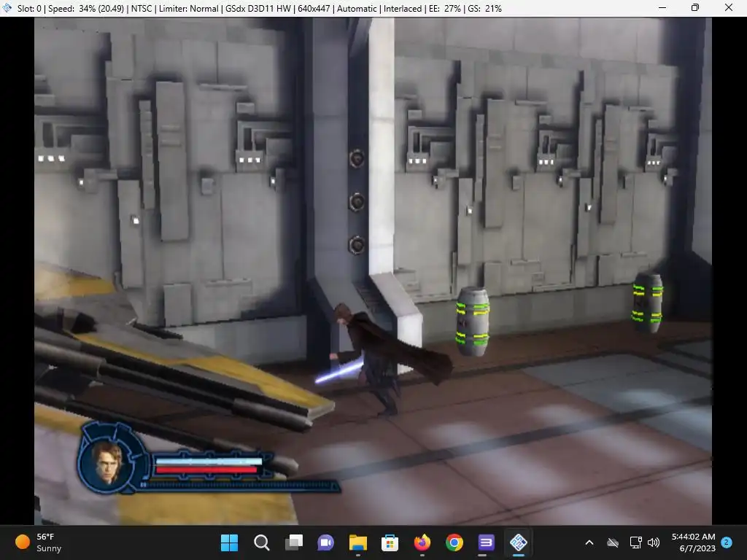Click the nearer green-striped canister
The height and width of the screenshot is (560, 747).
[473, 322]
